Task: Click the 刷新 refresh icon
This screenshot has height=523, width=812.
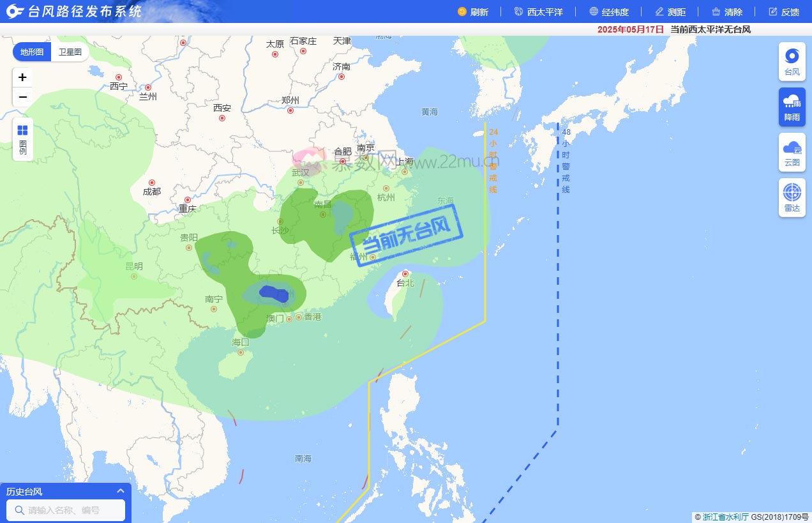Action: point(474,11)
